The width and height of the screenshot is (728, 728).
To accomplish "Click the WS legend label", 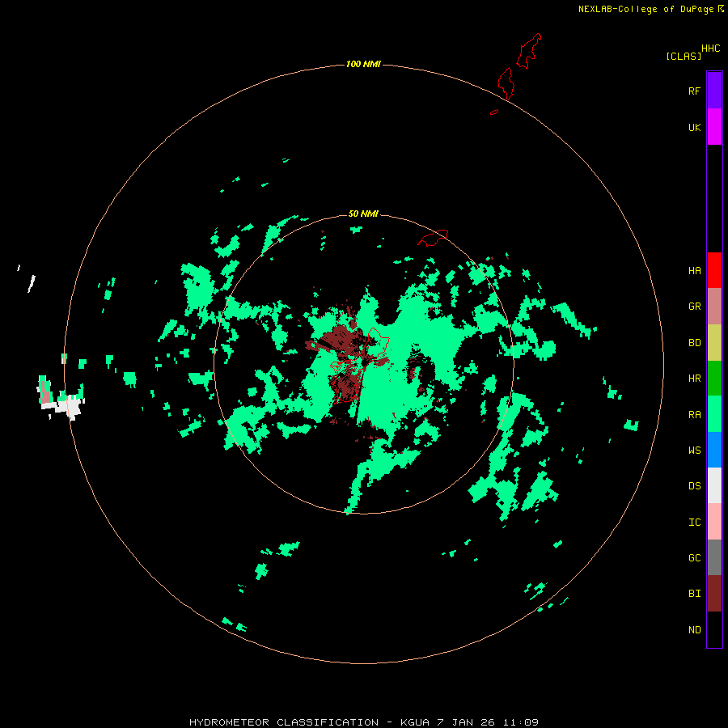I will (x=694, y=451).
